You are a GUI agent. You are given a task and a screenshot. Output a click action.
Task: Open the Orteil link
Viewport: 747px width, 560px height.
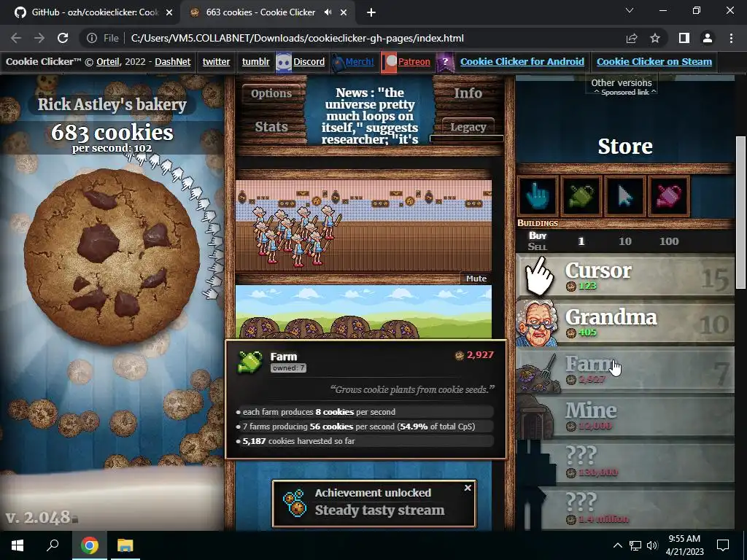pos(108,62)
